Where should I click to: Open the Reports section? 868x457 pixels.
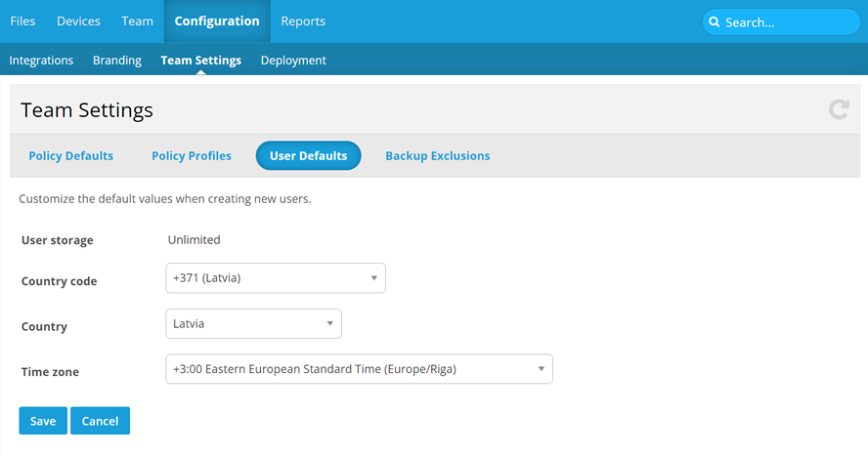tap(303, 21)
